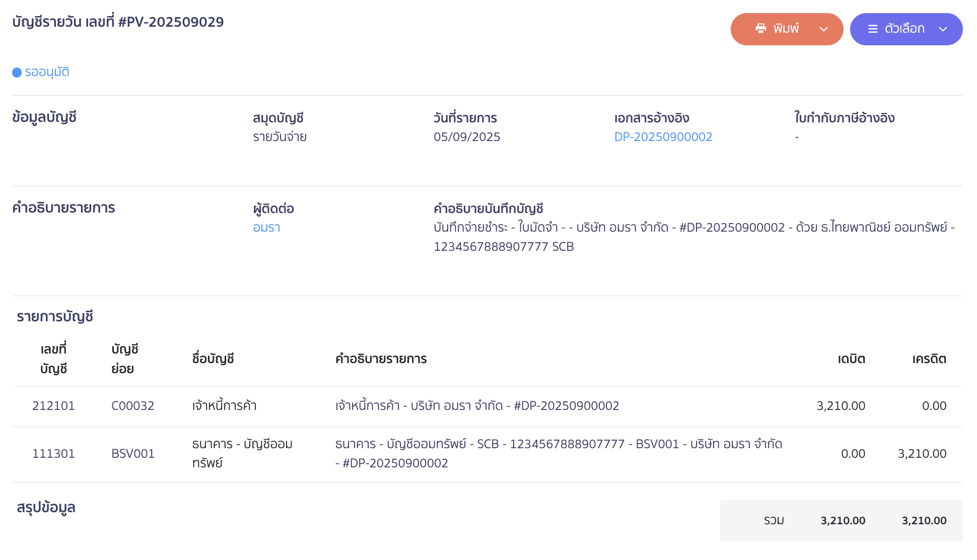This screenshot has width=977, height=560.
Task: Click the เครดิต column header
Action: tap(929, 359)
